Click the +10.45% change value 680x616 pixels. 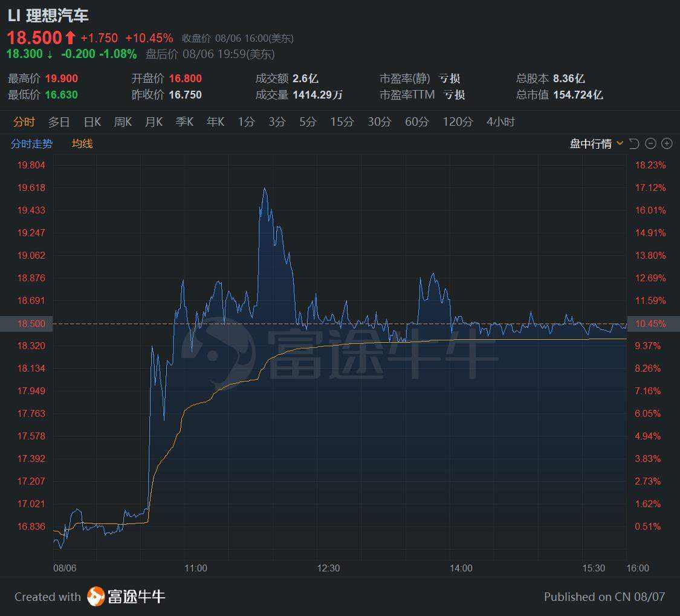[149, 38]
